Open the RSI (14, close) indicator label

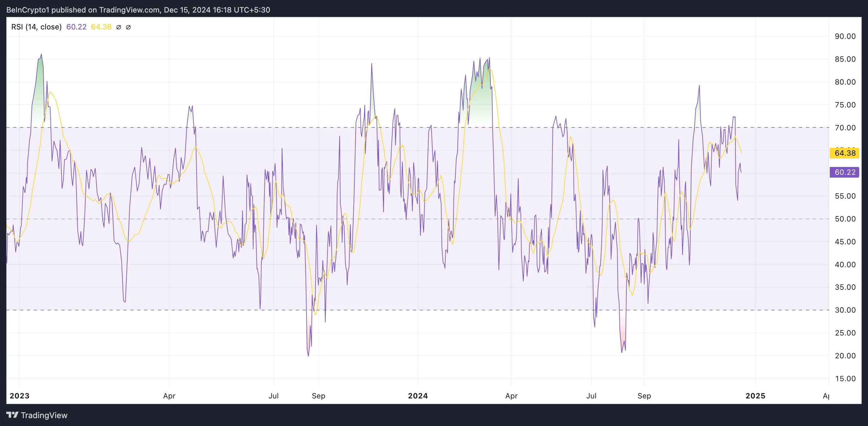[36, 27]
